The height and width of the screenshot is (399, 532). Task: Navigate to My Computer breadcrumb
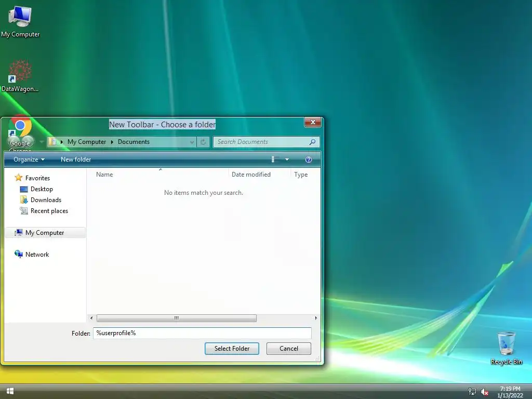[x=87, y=142]
